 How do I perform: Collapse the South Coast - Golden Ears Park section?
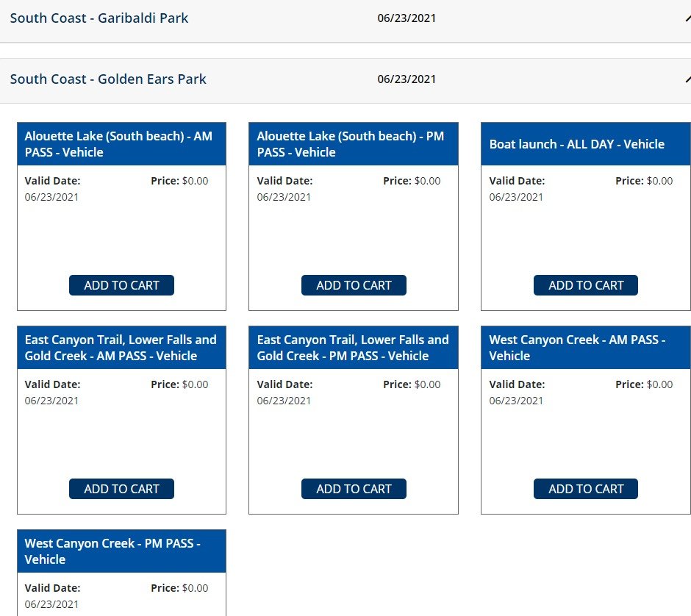345,81
